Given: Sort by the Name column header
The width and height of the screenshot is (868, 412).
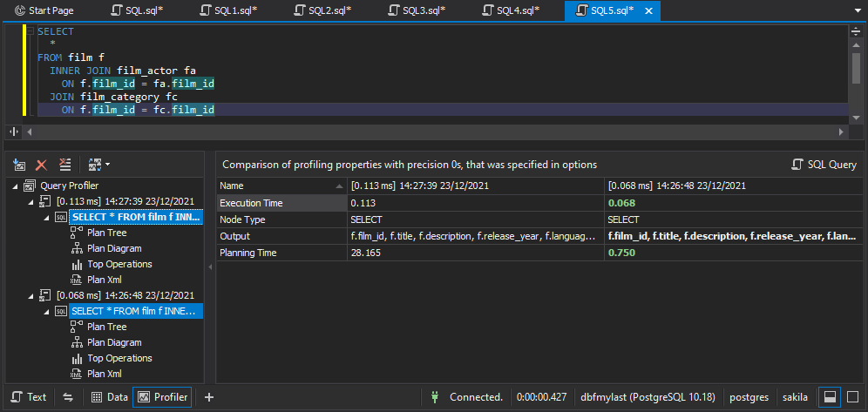Looking at the screenshot, I should pos(281,186).
